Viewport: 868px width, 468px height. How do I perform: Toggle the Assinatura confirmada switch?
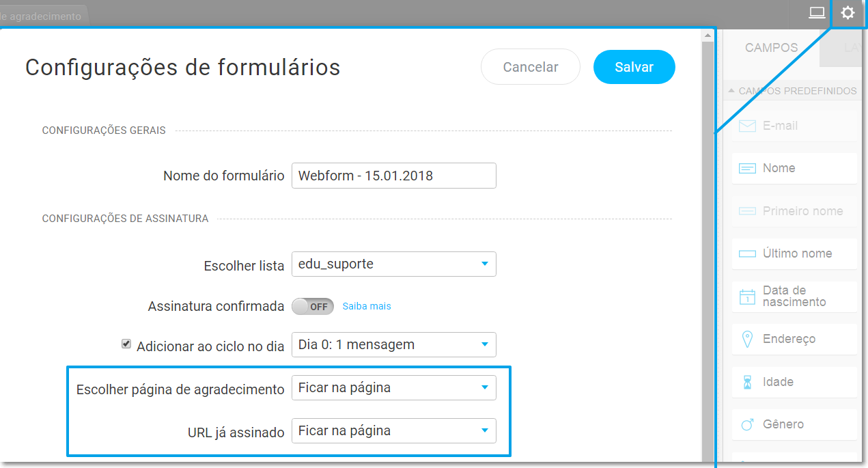point(313,307)
